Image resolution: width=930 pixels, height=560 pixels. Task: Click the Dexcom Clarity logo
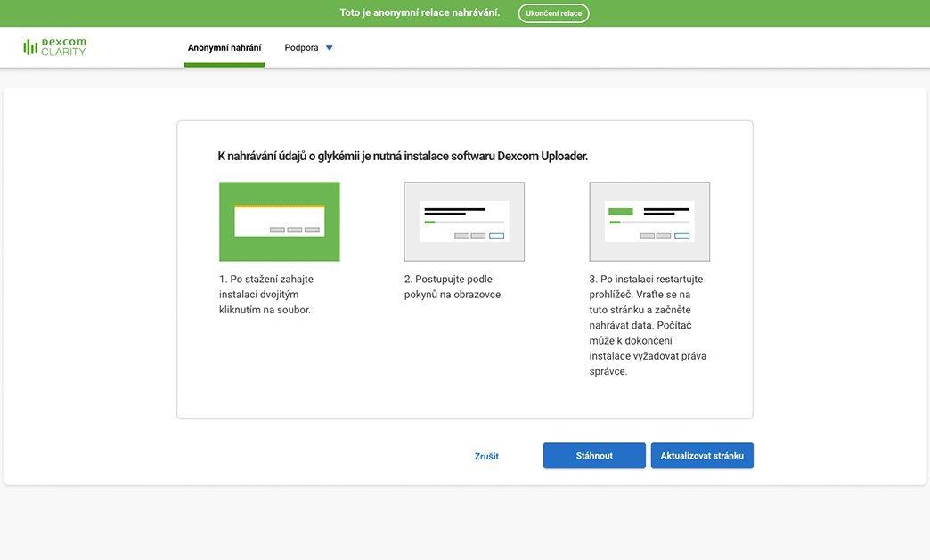(54, 47)
